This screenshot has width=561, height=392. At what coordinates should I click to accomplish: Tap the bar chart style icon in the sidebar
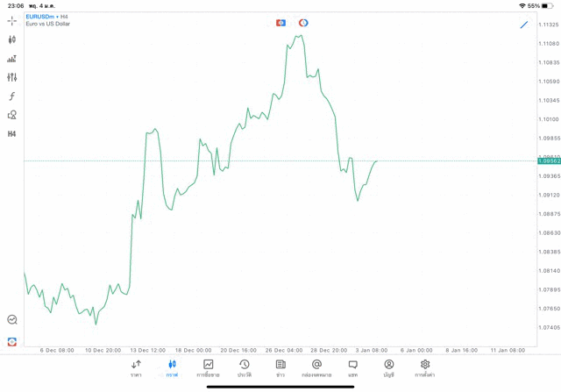point(12,59)
